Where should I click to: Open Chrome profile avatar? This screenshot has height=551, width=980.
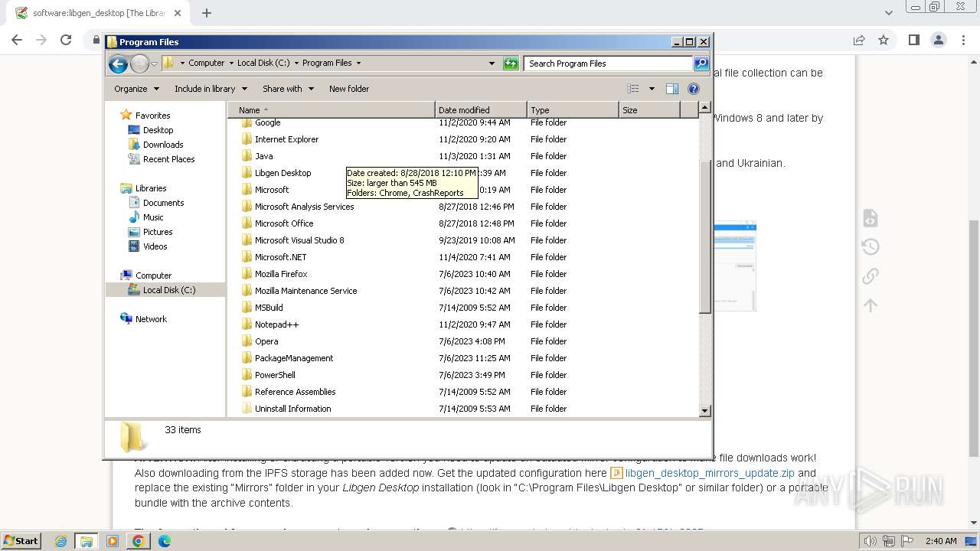coord(939,40)
